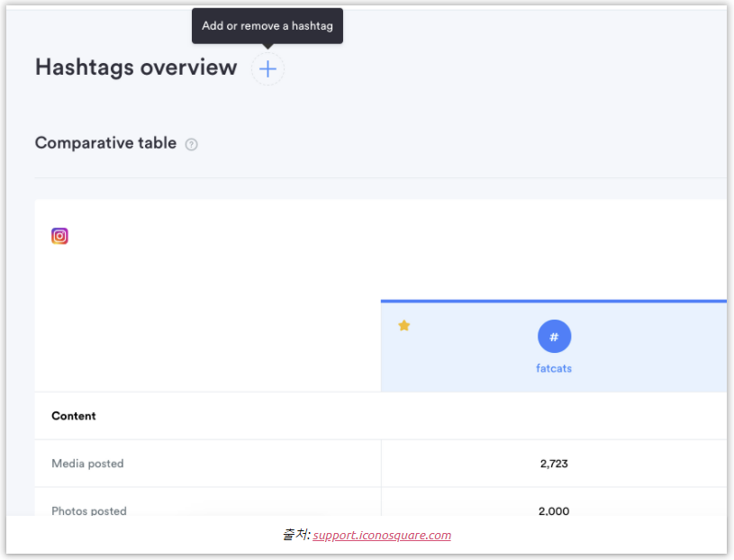Click the 2,000 photos posted value
Image resolution: width=734 pixels, height=560 pixels.
coord(554,510)
